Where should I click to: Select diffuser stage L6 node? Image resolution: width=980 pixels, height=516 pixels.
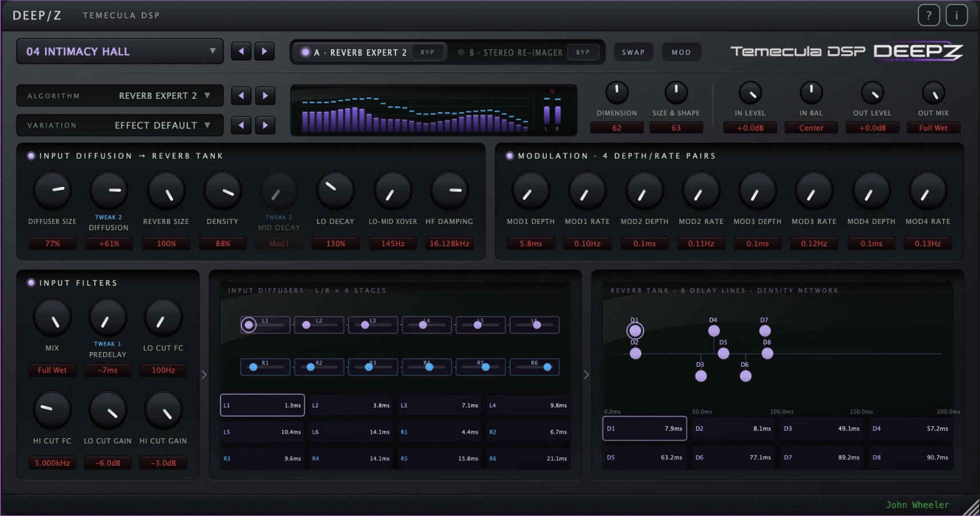point(537,325)
